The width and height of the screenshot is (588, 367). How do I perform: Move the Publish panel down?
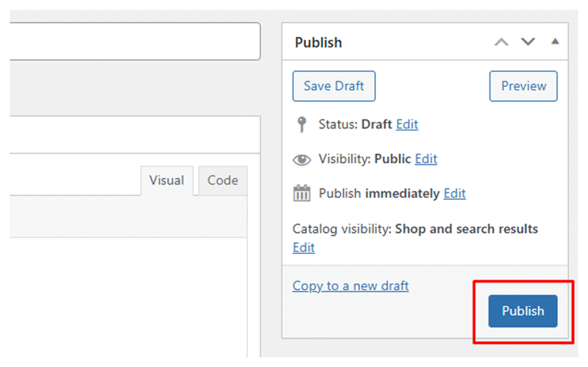[x=528, y=43]
